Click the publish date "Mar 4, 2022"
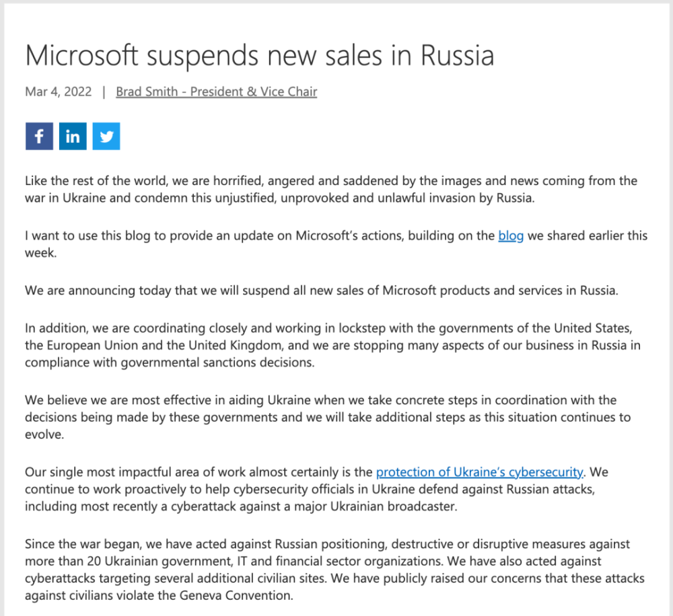This screenshot has width=673, height=616. click(x=59, y=91)
